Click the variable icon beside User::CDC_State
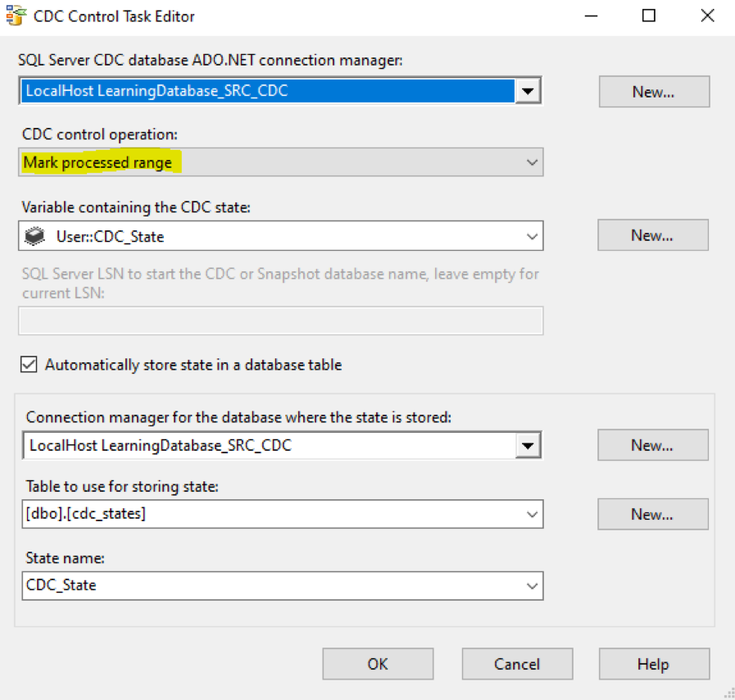The image size is (735, 700). coord(34,235)
